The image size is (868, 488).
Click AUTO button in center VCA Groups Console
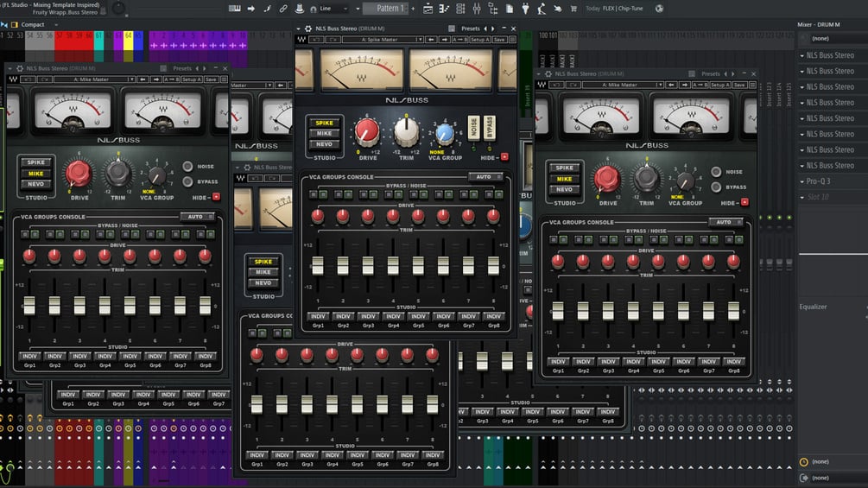pyautogui.click(x=485, y=176)
